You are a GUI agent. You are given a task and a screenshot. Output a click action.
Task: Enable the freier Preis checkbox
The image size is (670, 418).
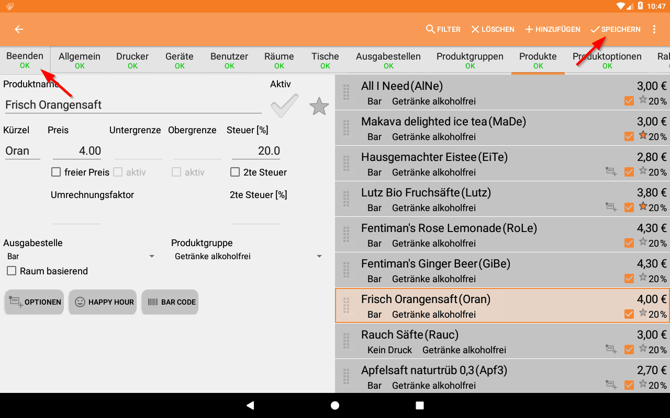(x=56, y=172)
